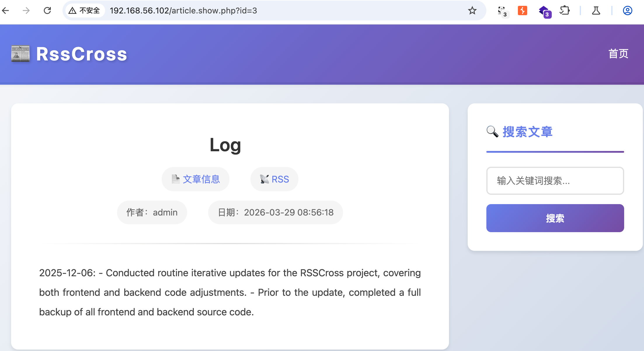Open the 不安全 site security indicator
Screen dimensions: 644x351
click(x=84, y=11)
